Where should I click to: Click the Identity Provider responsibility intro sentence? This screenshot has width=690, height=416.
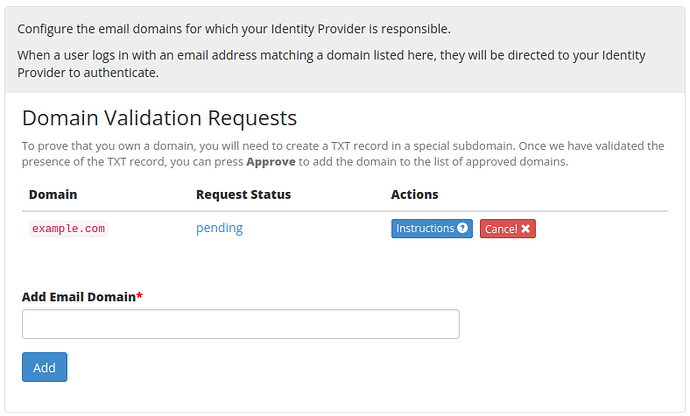tap(234, 29)
